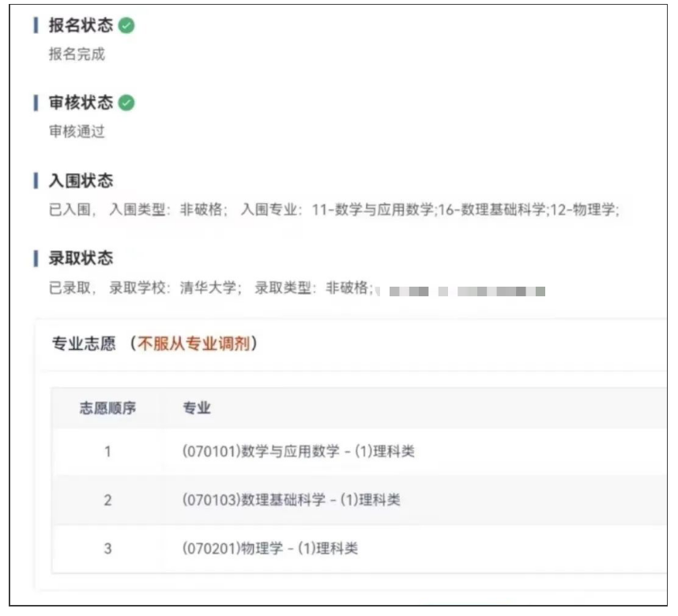Screen dimensions: 678x616
Task: Select row 2 (070103)数理基础科学
Action: point(359,500)
